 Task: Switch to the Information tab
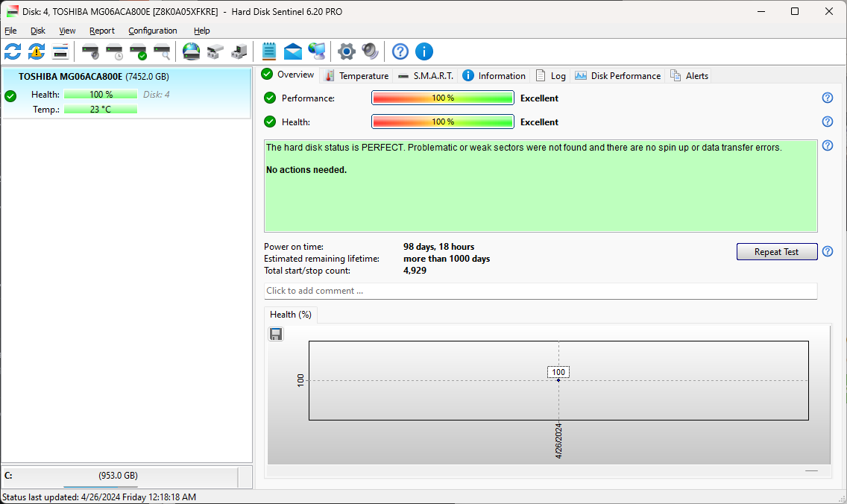[494, 75]
